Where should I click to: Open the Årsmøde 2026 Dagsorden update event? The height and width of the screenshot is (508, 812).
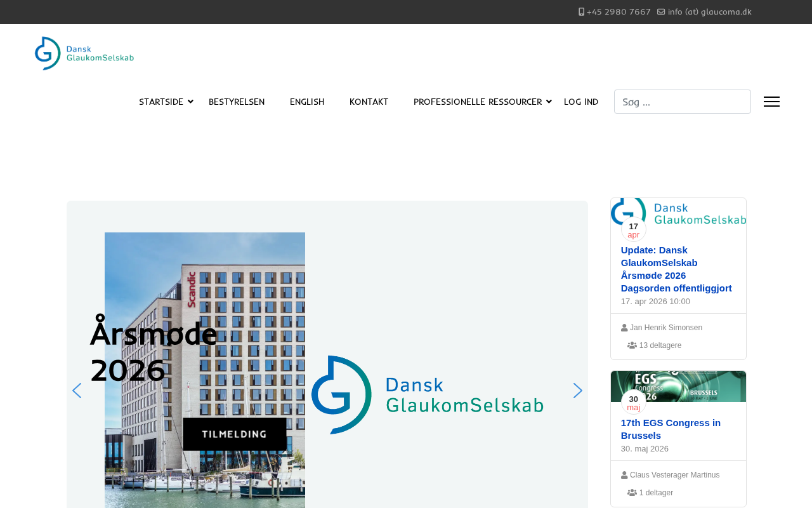click(x=676, y=269)
